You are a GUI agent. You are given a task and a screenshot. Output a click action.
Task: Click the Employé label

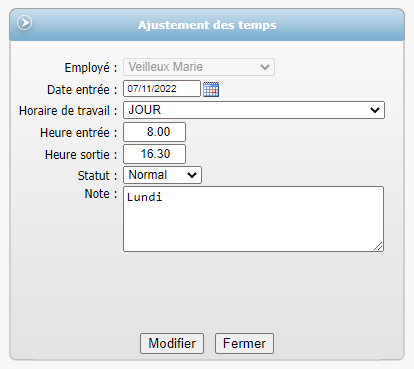(91, 68)
